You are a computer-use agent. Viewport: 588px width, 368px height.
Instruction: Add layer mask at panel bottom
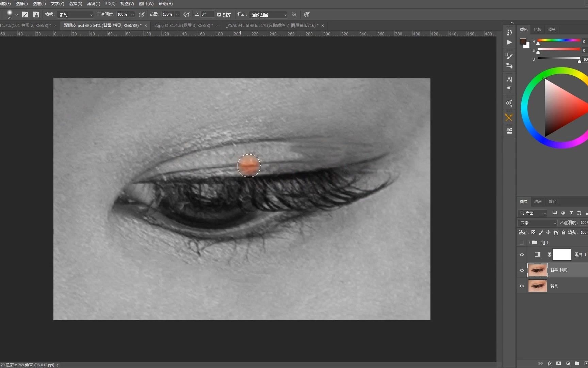(558, 364)
